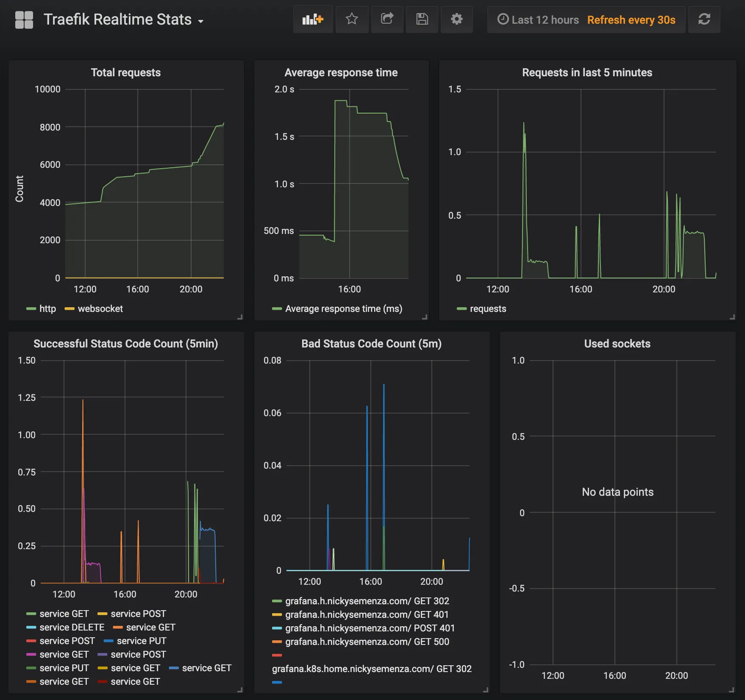
Task: Click the Grafana grid logo top left
Action: 24,19
